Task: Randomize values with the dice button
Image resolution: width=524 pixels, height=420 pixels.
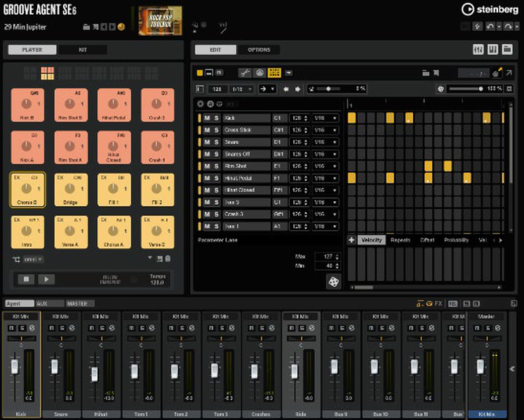Action: [x=333, y=282]
